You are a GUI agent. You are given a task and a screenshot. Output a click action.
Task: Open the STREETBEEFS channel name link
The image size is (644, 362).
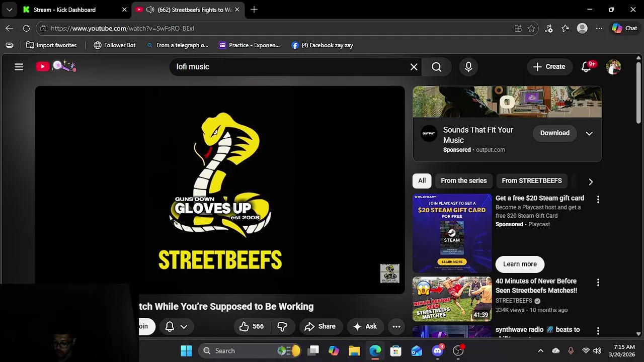click(x=514, y=301)
